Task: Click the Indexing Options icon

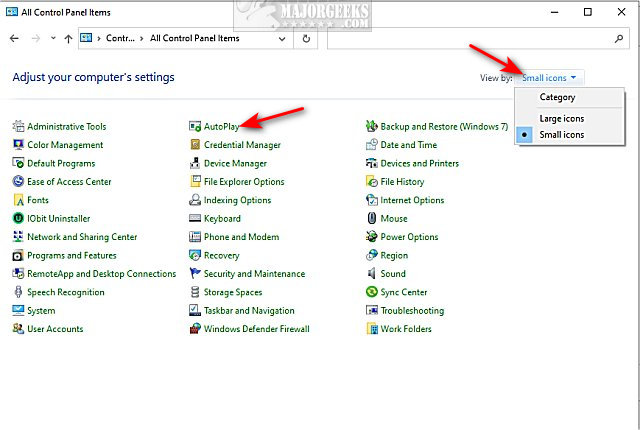Action: click(195, 200)
